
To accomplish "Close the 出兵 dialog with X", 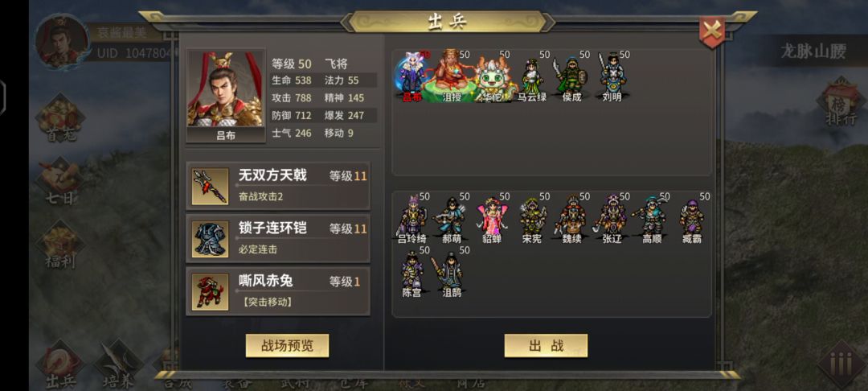I will (x=712, y=31).
